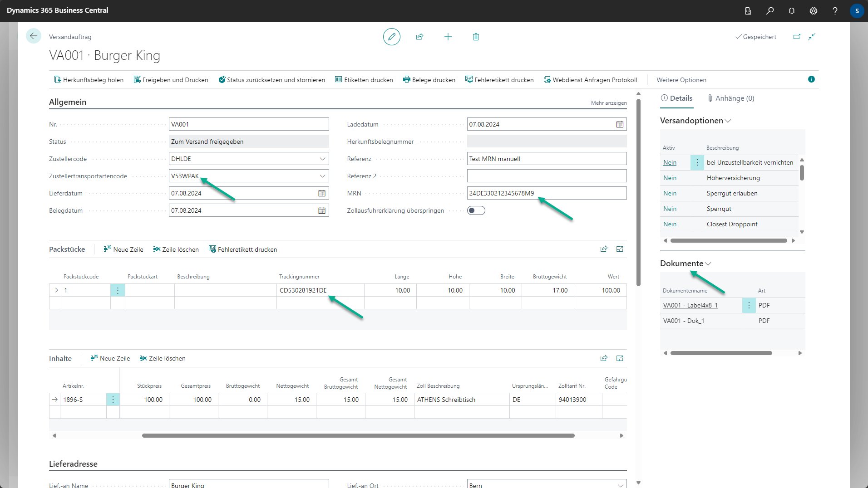
Task: Click into the Referenz 2 field
Action: (x=546, y=176)
